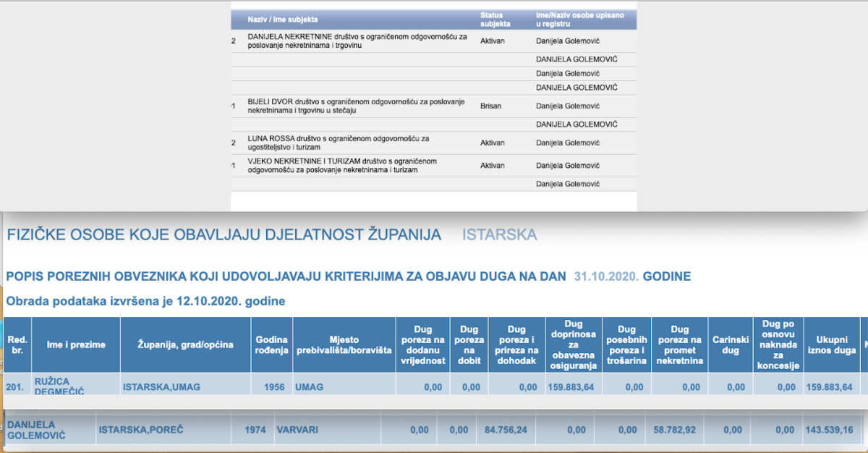Select the BIJELI DVOR company name
Viewport: 868px width, 453px height.
pyautogui.click(x=356, y=106)
